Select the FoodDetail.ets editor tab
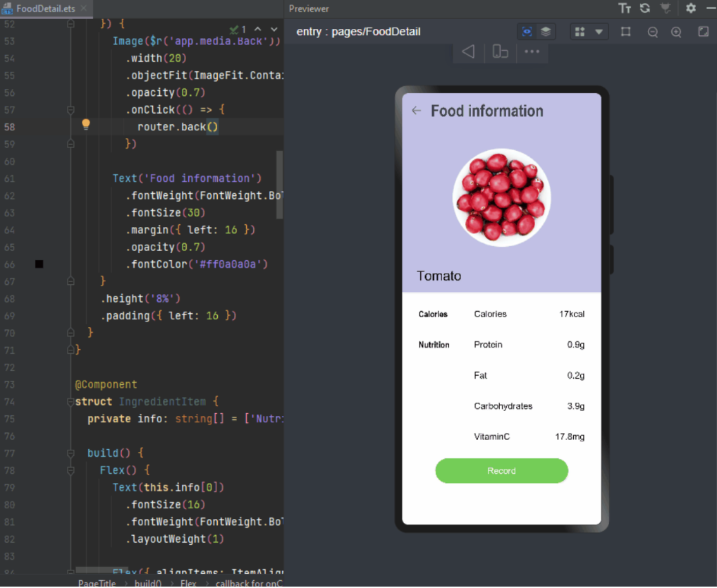 tap(42, 8)
